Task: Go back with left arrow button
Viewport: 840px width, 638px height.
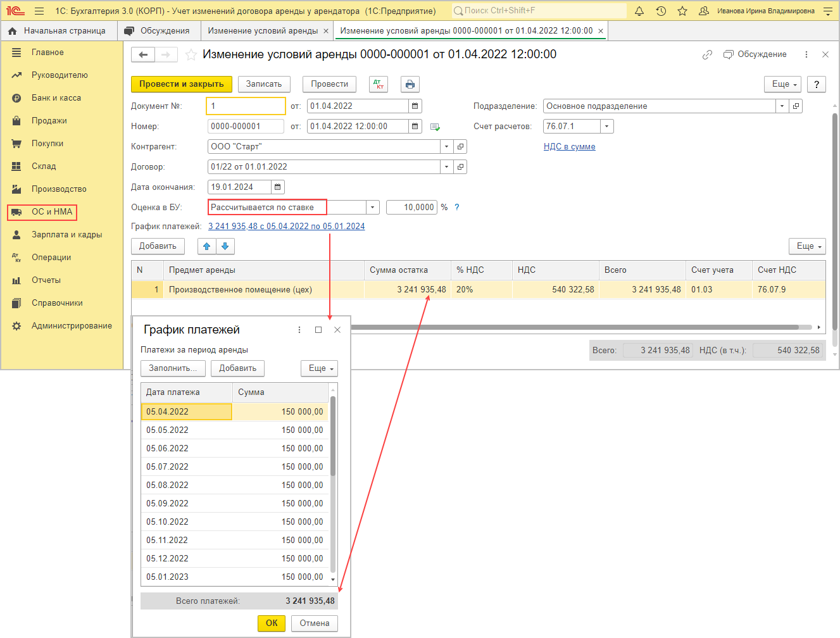Action: pos(143,55)
